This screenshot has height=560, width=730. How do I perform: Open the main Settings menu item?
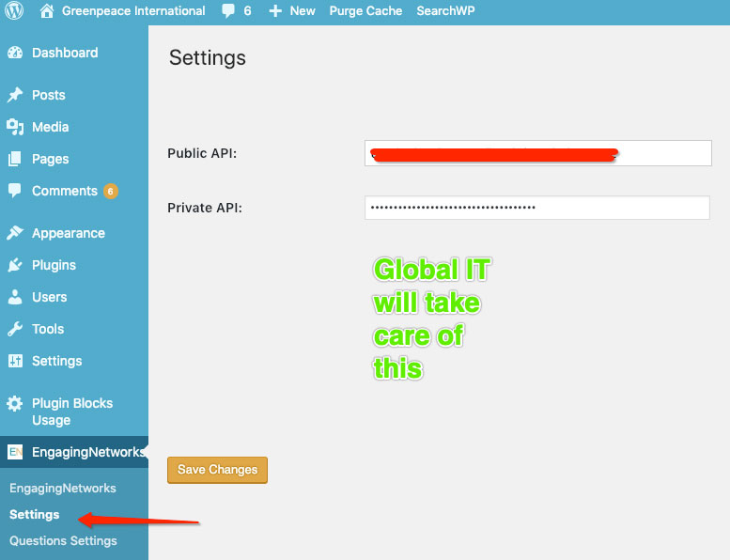(x=56, y=361)
